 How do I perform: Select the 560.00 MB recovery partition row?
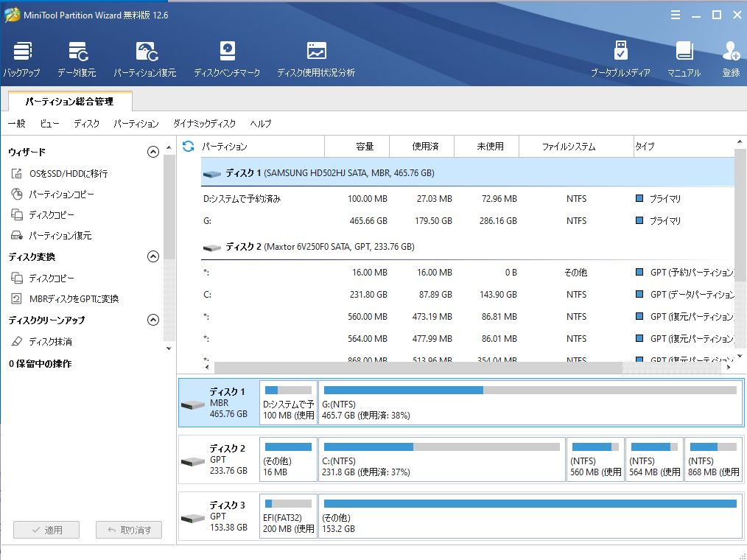tap(467, 316)
